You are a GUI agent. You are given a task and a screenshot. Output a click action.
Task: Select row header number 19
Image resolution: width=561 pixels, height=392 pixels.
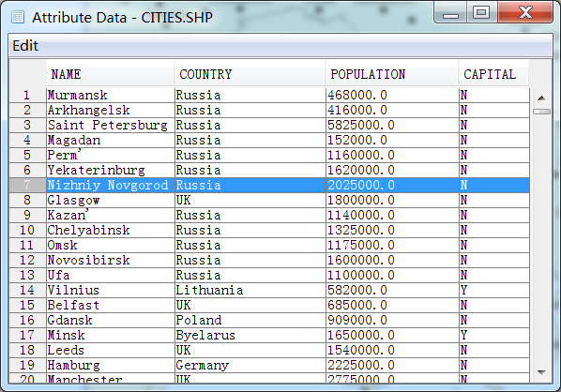tap(27, 366)
